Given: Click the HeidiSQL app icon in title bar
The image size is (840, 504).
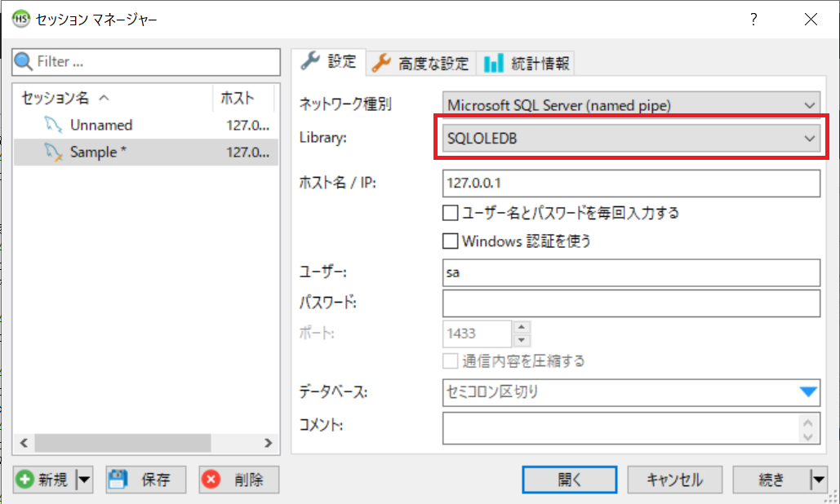Looking at the screenshot, I should pos(21,20).
